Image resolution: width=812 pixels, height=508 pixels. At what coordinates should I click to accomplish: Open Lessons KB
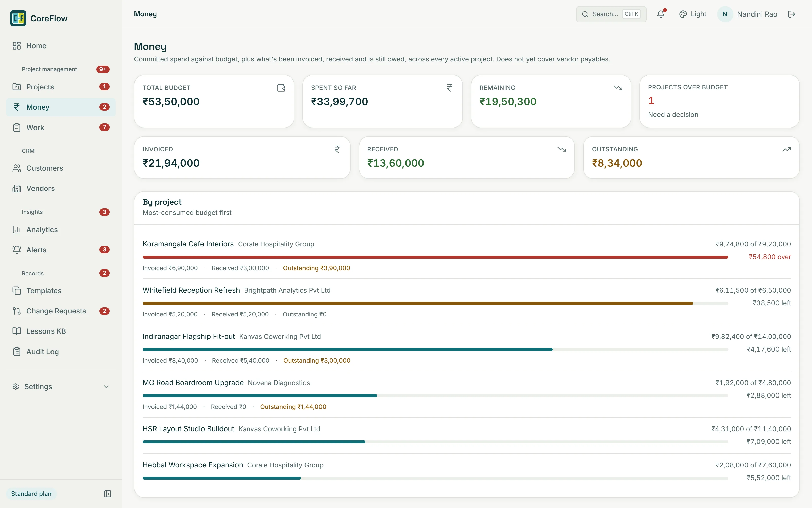[61, 331]
